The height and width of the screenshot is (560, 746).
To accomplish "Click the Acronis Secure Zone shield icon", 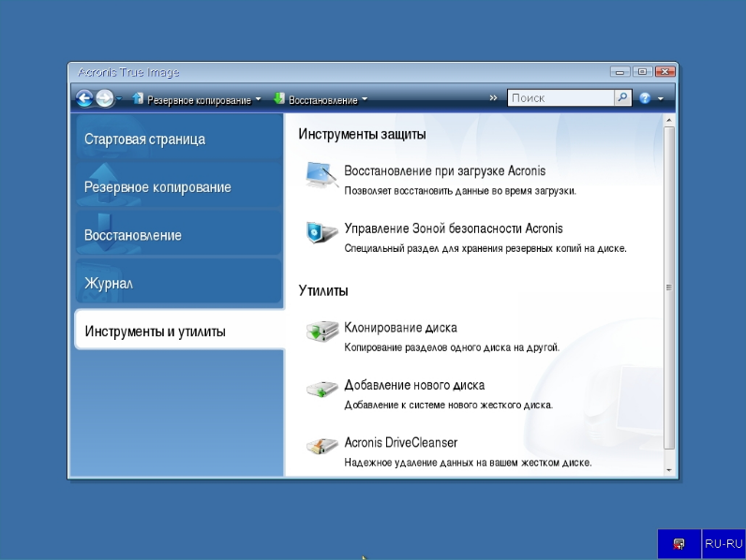I will pyautogui.click(x=321, y=233).
